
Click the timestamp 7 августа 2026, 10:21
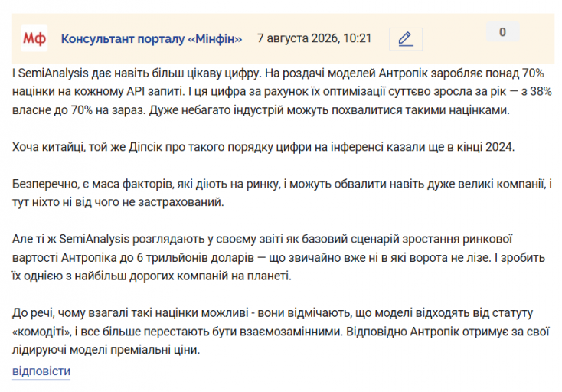coord(315,38)
